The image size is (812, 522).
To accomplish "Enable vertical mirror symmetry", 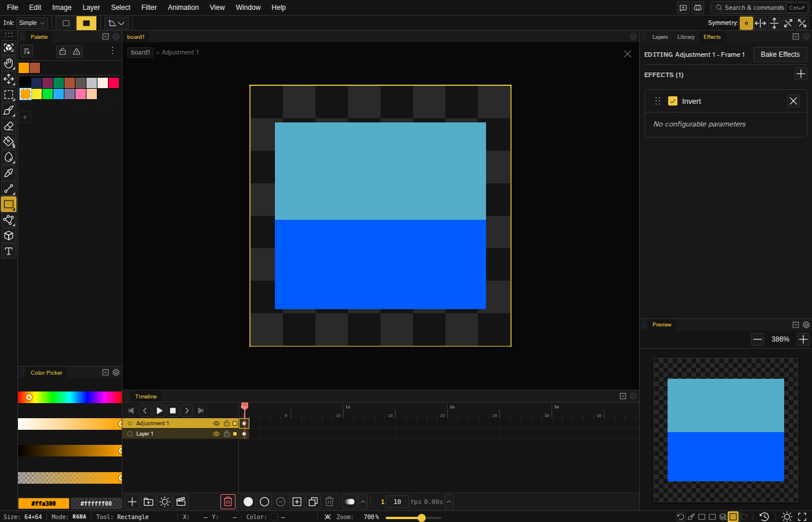I will point(774,23).
